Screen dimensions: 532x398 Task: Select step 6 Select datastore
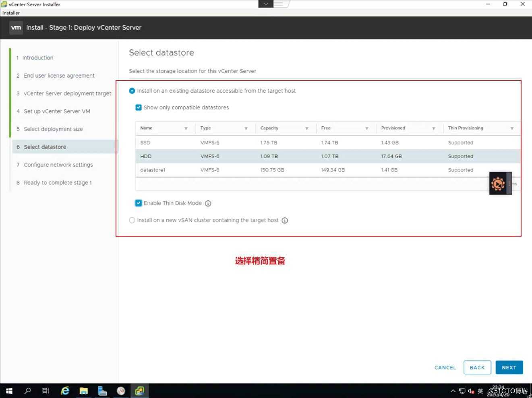65,147
